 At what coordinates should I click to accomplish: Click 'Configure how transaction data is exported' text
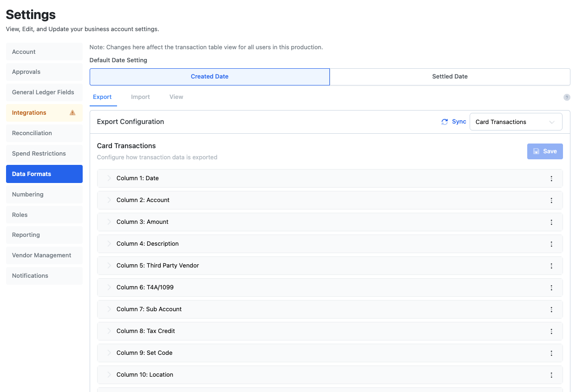(x=157, y=157)
